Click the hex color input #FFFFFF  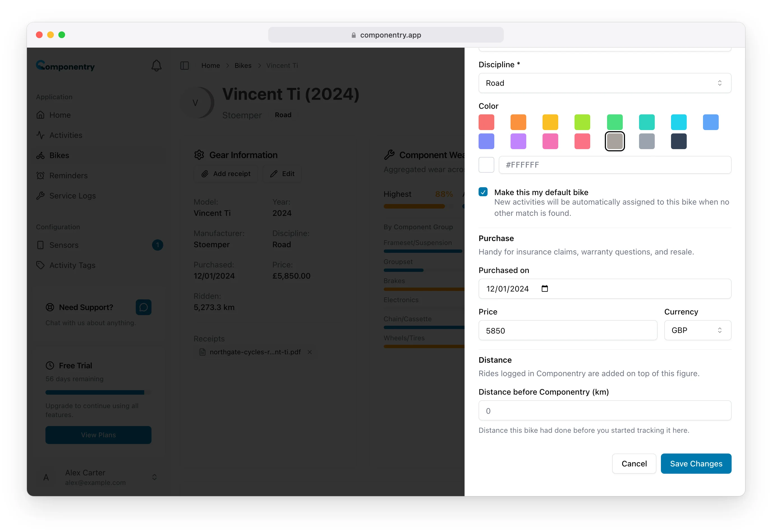pos(615,165)
